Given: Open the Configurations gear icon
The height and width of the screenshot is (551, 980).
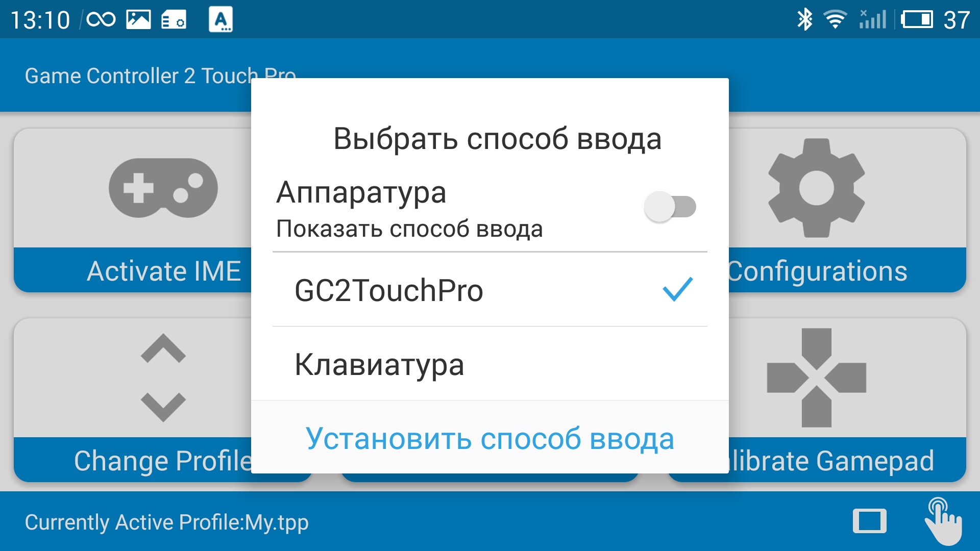Looking at the screenshot, I should 817,188.
